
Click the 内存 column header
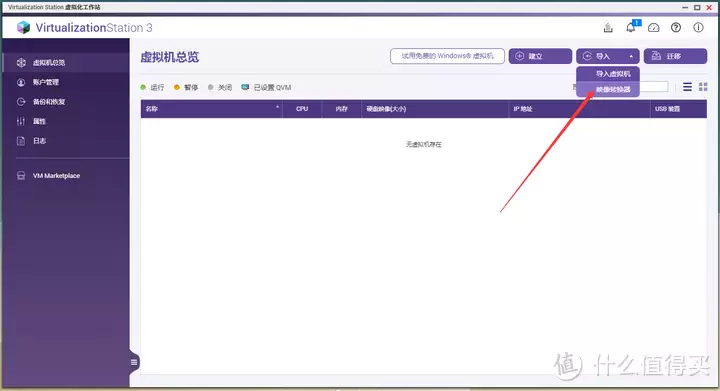point(341,109)
